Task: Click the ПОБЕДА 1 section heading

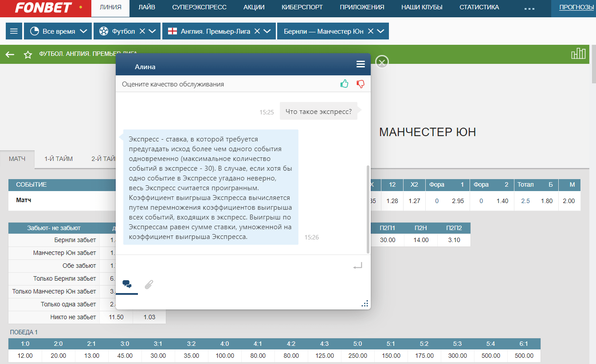Action: pyautogui.click(x=24, y=332)
